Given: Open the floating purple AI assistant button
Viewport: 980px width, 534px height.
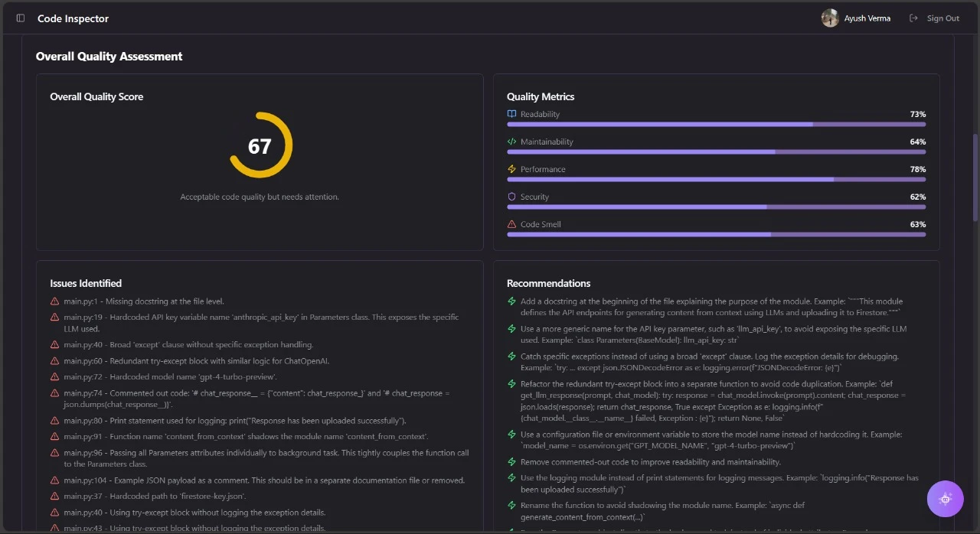Looking at the screenshot, I should point(945,499).
